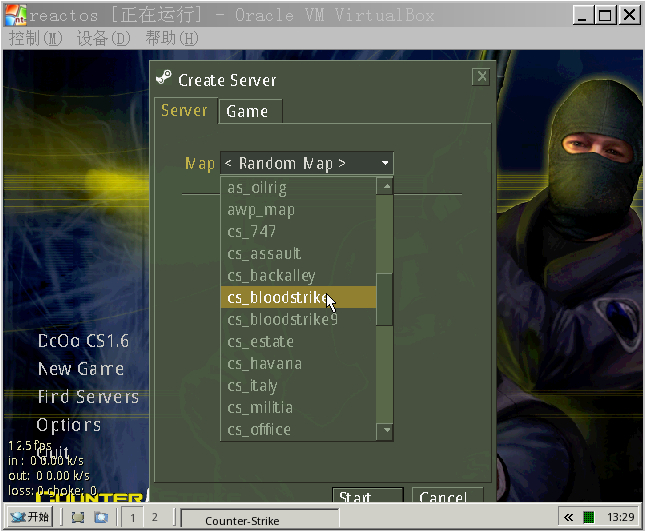Choose cs_bloodstrike9 from list

coord(298,320)
